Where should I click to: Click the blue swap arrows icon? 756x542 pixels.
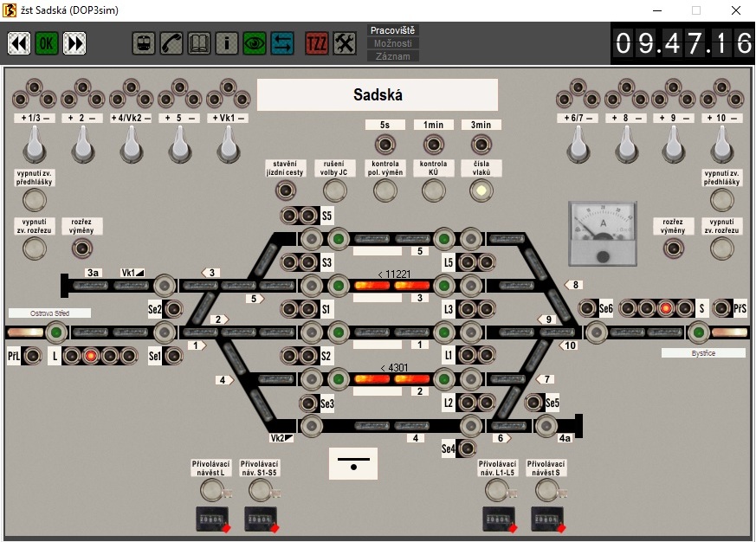pyautogui.click(x=282, y=43)
